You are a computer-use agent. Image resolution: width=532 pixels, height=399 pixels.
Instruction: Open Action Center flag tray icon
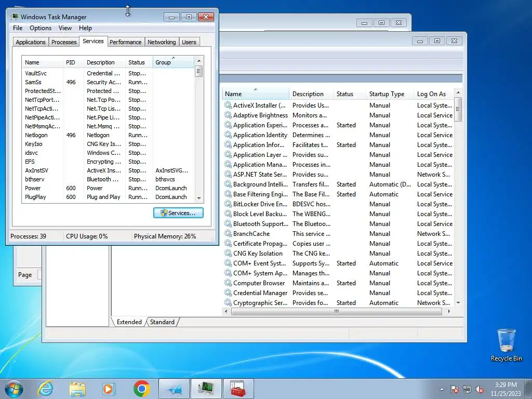click(455, 389)
